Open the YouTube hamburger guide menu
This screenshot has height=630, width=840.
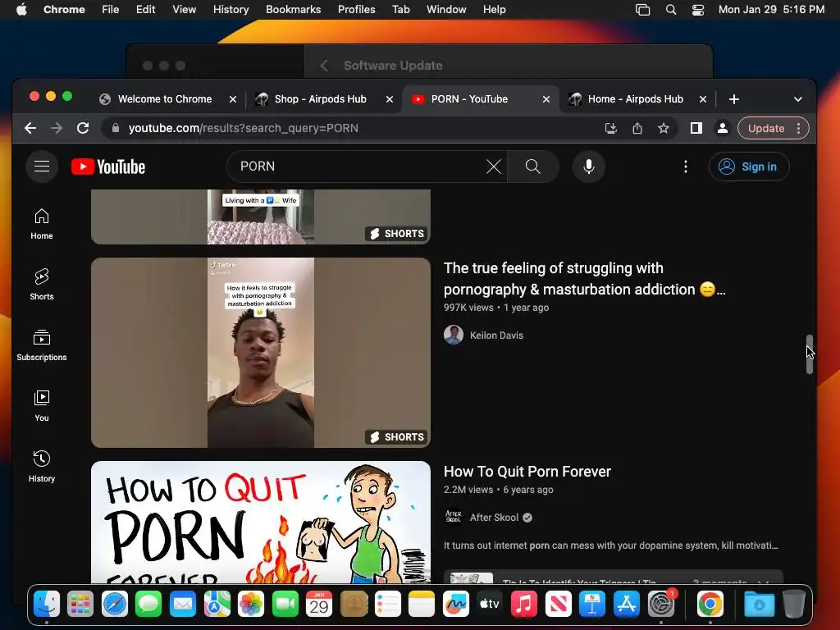[x=42, y=167]
